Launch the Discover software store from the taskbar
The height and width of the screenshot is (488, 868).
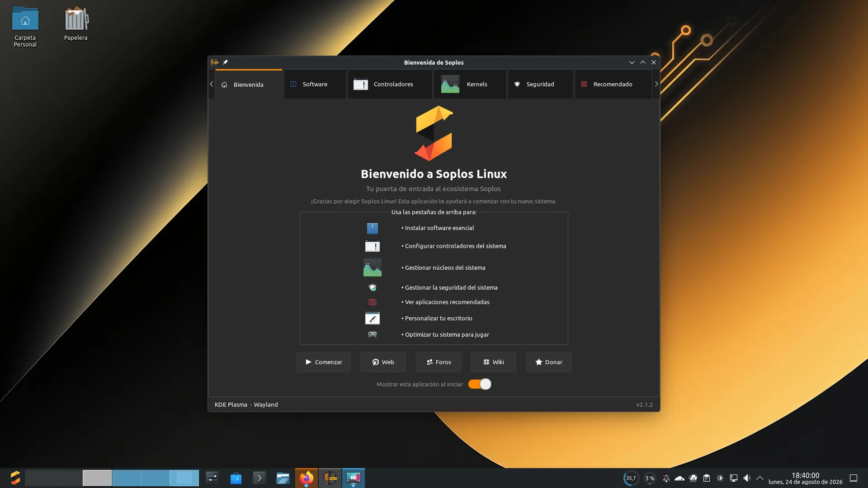point(236,478)
